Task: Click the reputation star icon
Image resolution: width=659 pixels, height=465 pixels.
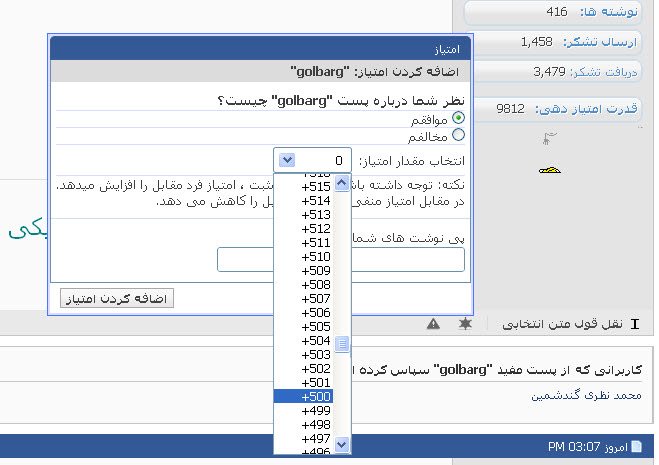Action: [x=465, y=324]
